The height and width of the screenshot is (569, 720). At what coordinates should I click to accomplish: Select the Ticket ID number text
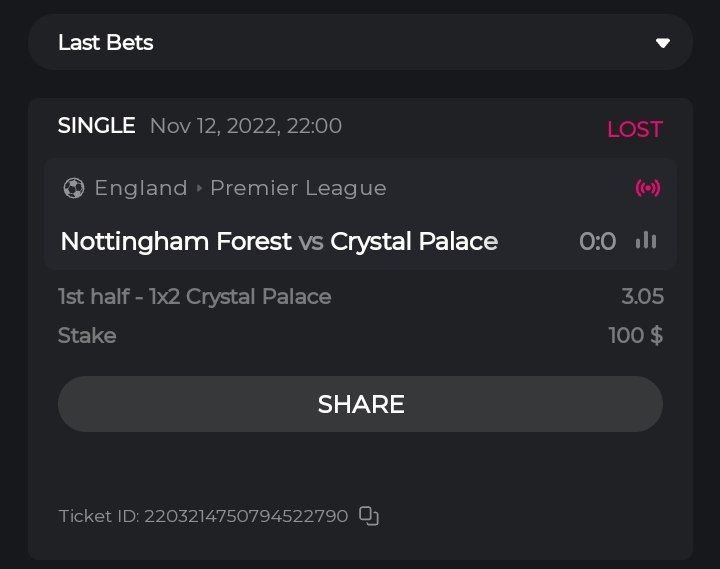pos(246,516)
